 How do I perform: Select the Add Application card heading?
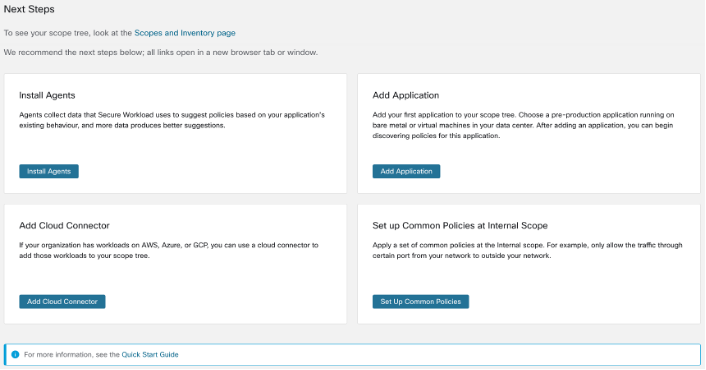click(406, 95)
